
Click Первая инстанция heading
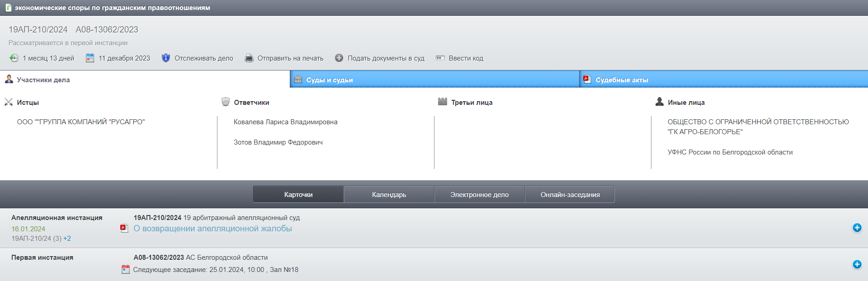42,258
